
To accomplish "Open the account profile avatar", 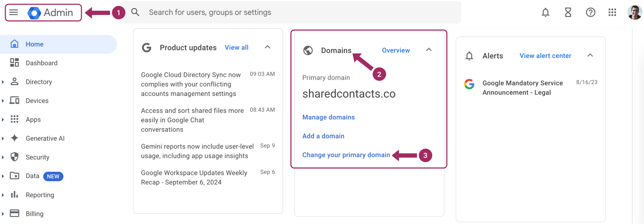I will pos(635,13).
